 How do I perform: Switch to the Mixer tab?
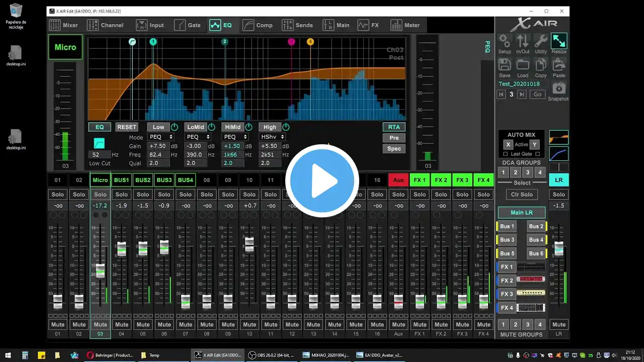(x=63, y=25)
